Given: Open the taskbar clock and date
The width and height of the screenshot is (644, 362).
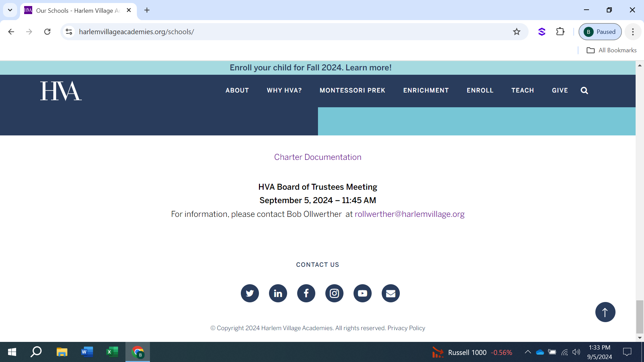Looking at the screenshot, I should point(599,352).
